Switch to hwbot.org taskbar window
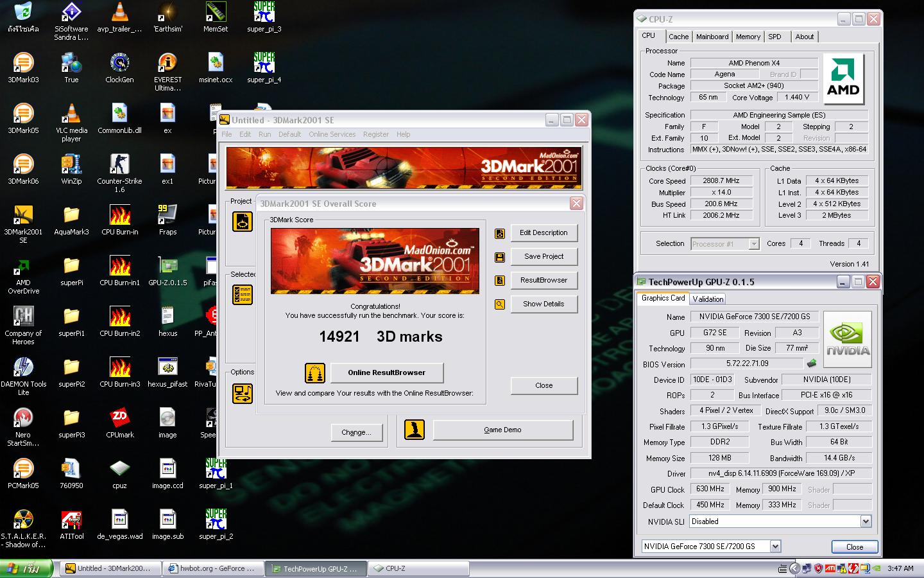 click(212, 568)
